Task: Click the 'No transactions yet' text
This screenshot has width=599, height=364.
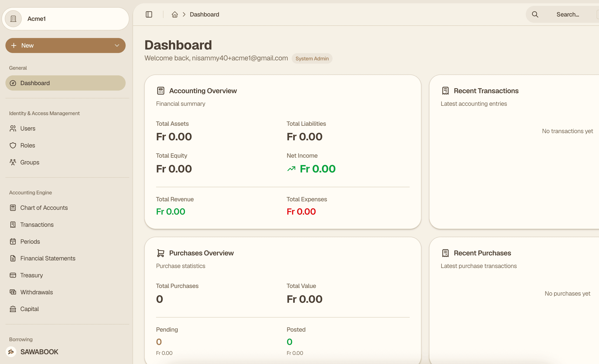Action: point(567,131)
